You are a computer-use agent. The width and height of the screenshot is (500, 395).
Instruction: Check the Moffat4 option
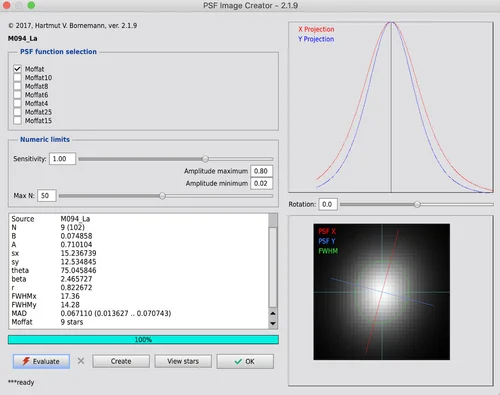click(17, 103)
